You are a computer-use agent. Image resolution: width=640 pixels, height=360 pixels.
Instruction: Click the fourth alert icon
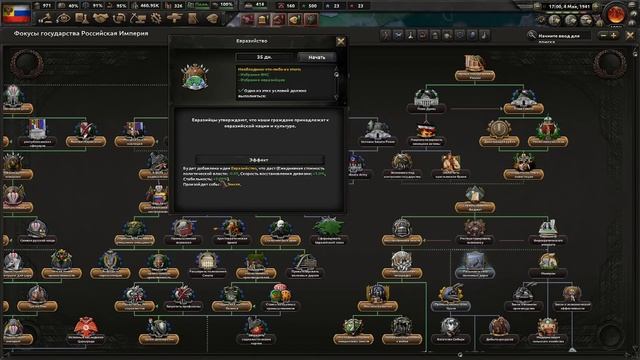coord(295,19)
